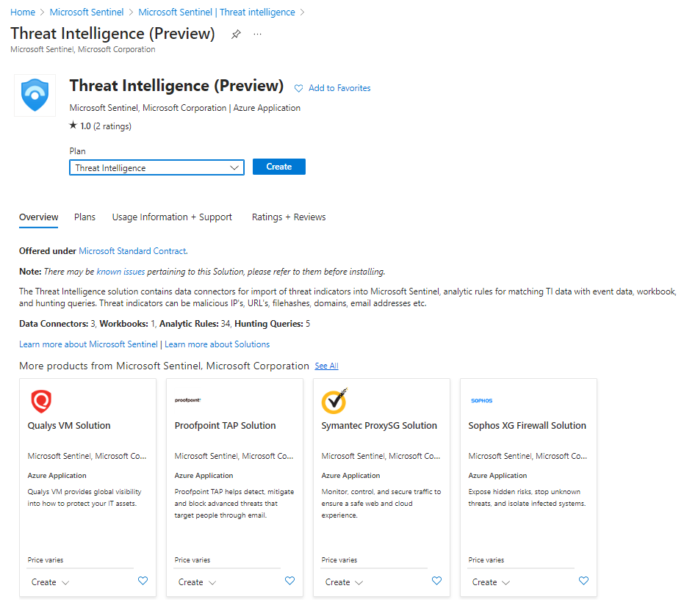Viewport: 684px width, 616px height.
Task: Favorite the Qualys VM Solution card
Action: pos(143,581)
